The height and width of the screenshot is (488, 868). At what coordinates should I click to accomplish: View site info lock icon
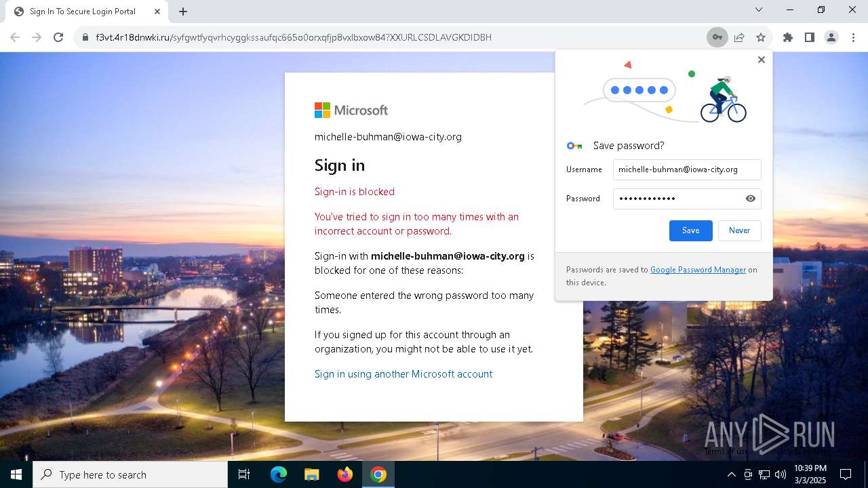[x=85, y=37]
